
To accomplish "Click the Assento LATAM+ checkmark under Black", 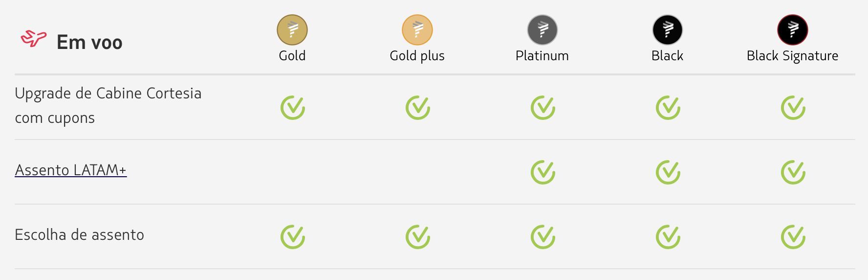I will (x=668, y=172).
